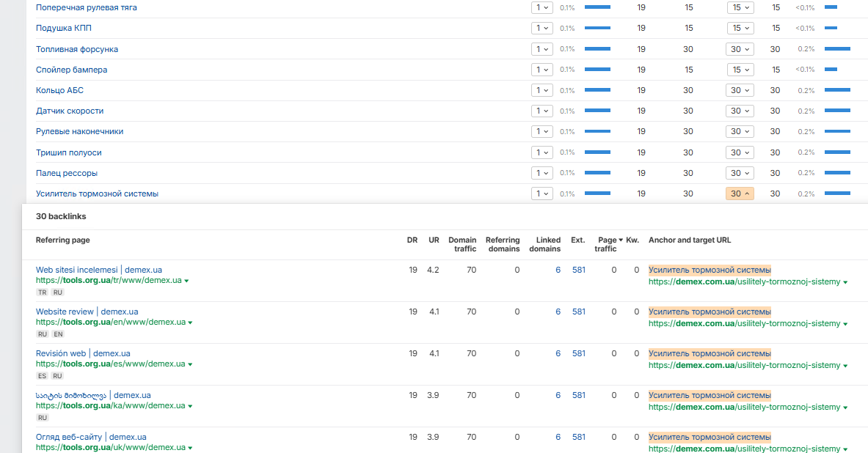The height and width of the screenshot is (453, 868).
Task: Open the 'Web sitesi incelemesi | demex.ua' page title
Action: coord(99,270)
